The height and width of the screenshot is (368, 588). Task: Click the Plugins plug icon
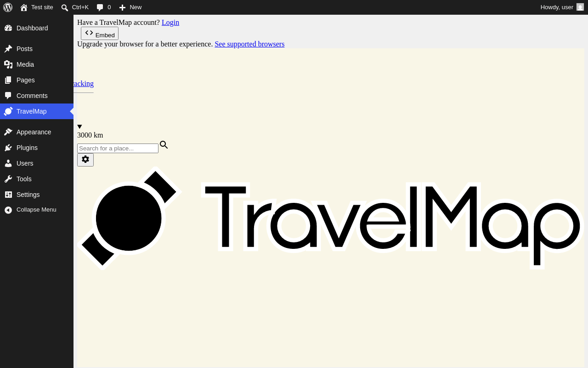pos(8,148)
